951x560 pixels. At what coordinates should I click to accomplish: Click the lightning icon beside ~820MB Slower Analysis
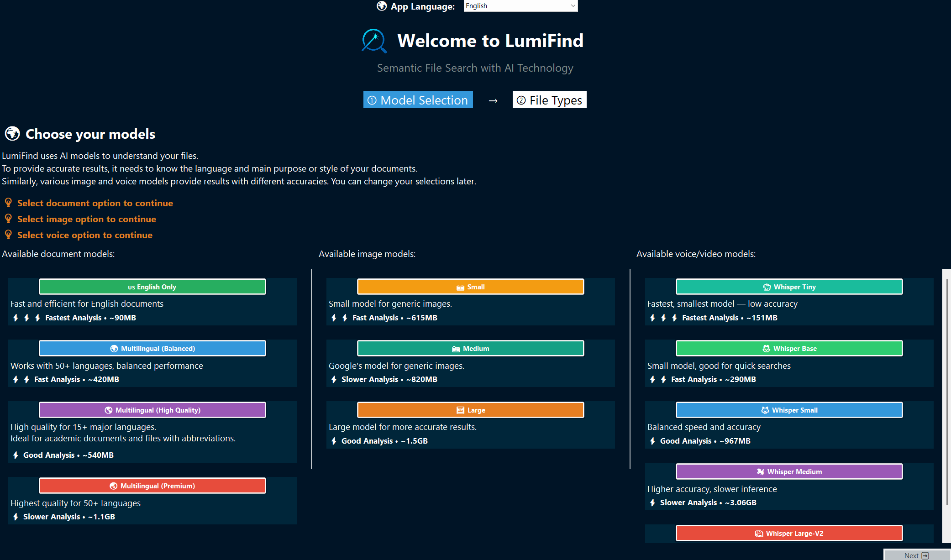coord(334,379)
